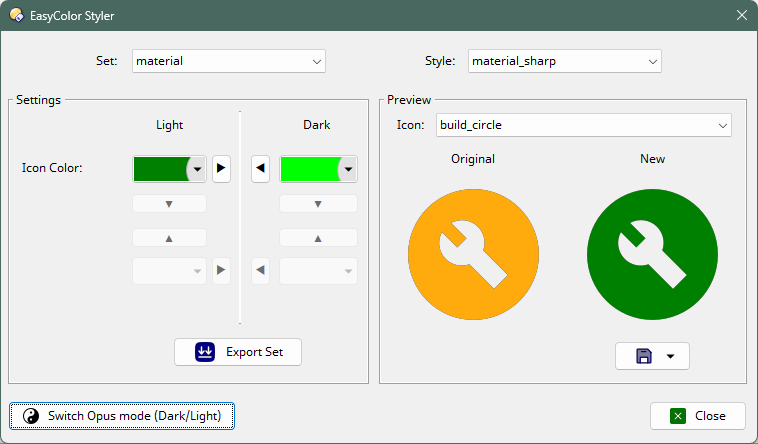Click the New green wrench icon preview

[652, 254]
